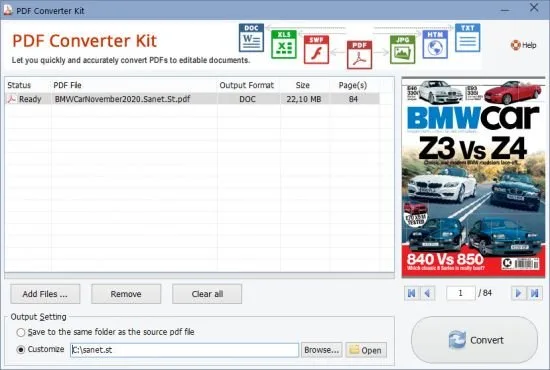
Task: Click the PDF File column header
Action: tap(67, 85)
